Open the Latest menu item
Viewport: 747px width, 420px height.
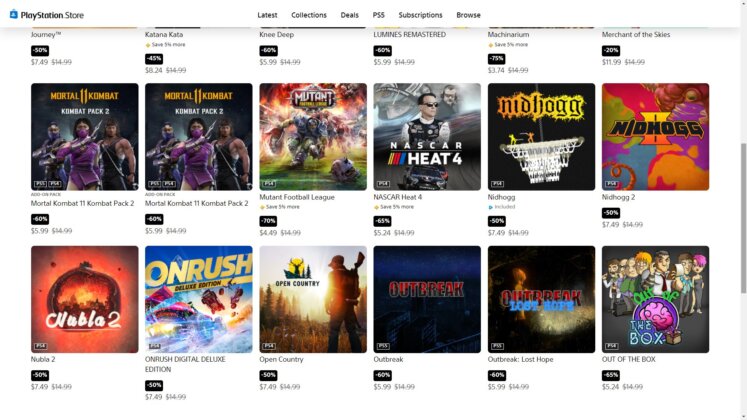(x=267, y=15)
